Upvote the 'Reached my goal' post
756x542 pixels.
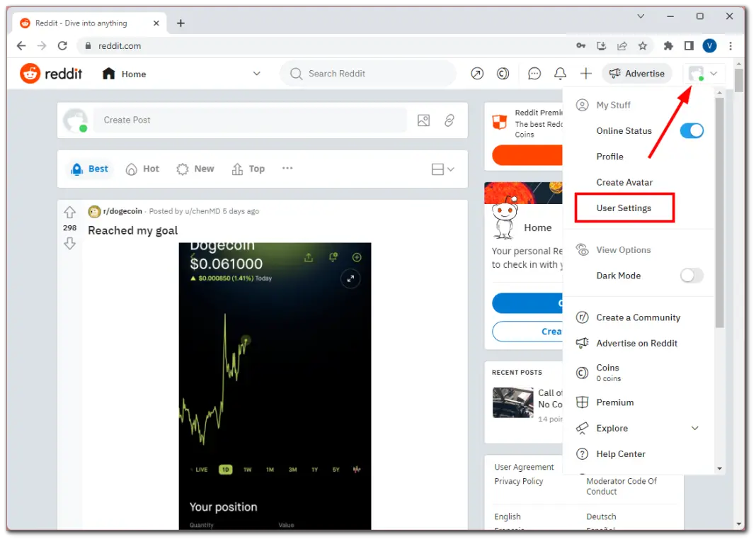pos(69,212)
